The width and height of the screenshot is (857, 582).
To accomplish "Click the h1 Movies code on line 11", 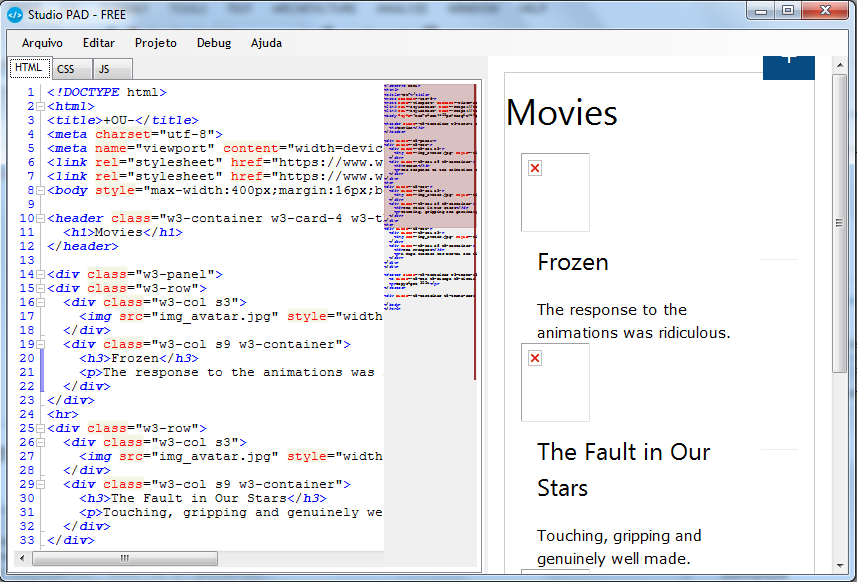I will tap(123, 232).
